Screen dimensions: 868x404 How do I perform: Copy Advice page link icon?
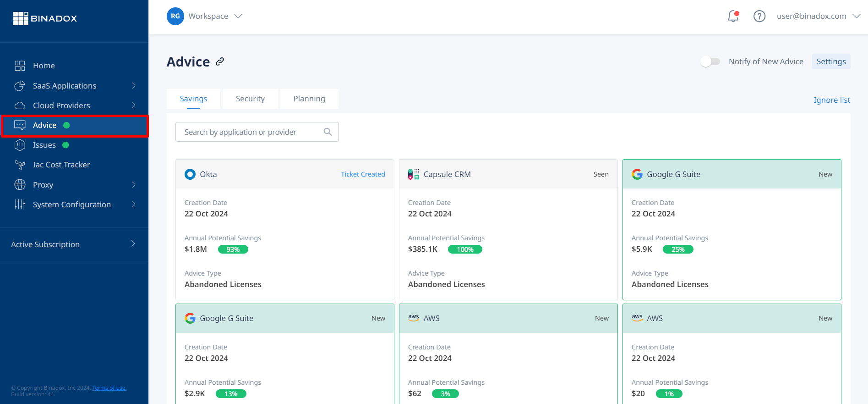(x=220, y=61)
